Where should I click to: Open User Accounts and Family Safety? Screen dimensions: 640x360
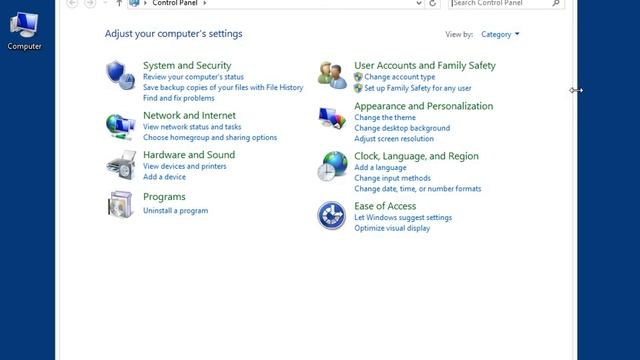point(425,65)
